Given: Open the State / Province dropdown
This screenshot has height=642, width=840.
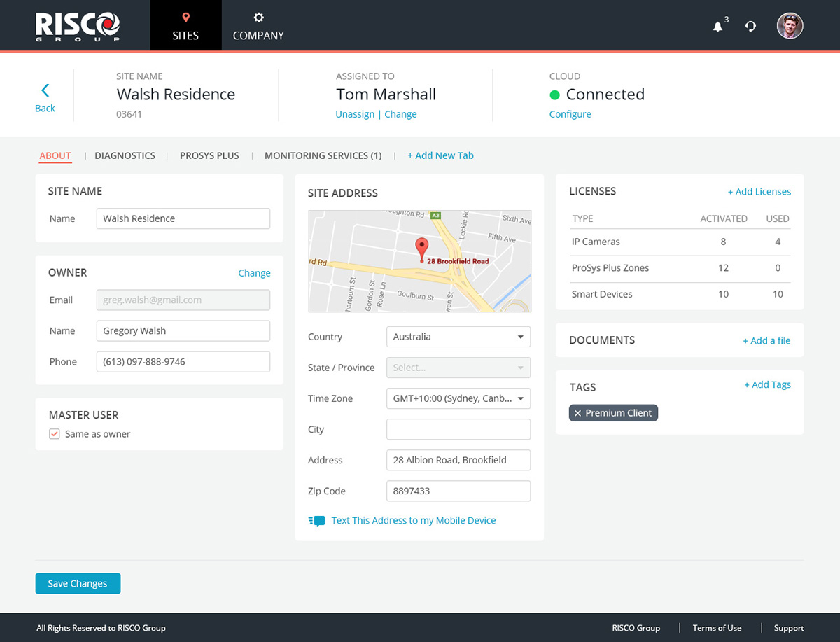Looking at the screenshot, I should click(458, 368).
